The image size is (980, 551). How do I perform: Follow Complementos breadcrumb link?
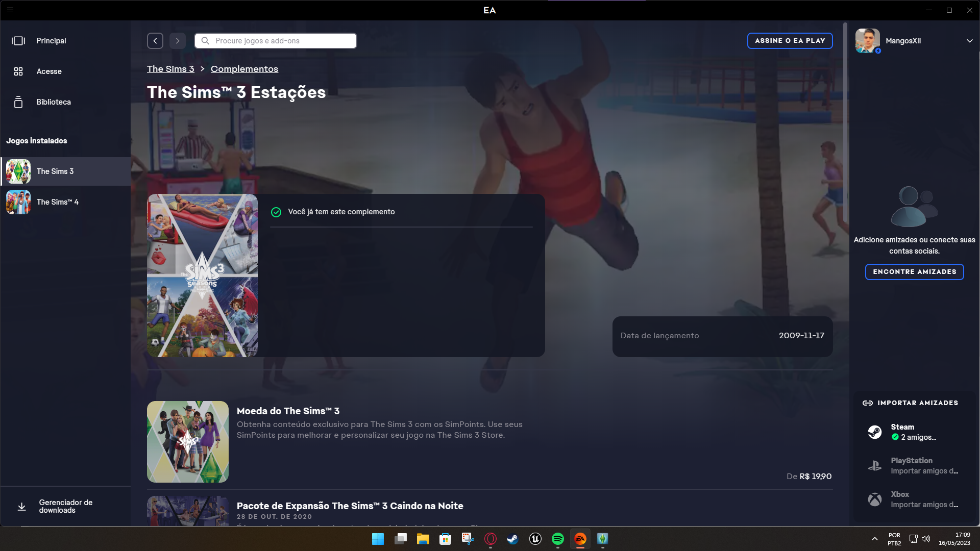244,69
